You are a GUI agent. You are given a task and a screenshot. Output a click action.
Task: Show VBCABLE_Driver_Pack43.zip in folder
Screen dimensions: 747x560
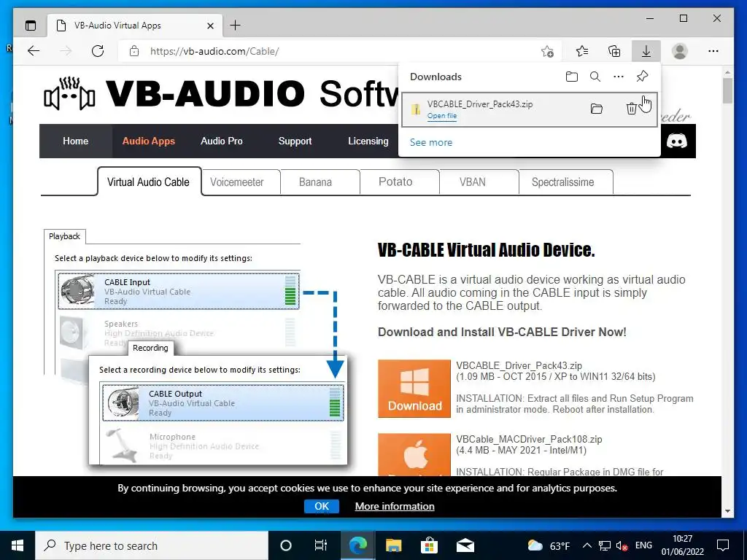point(597,109)
